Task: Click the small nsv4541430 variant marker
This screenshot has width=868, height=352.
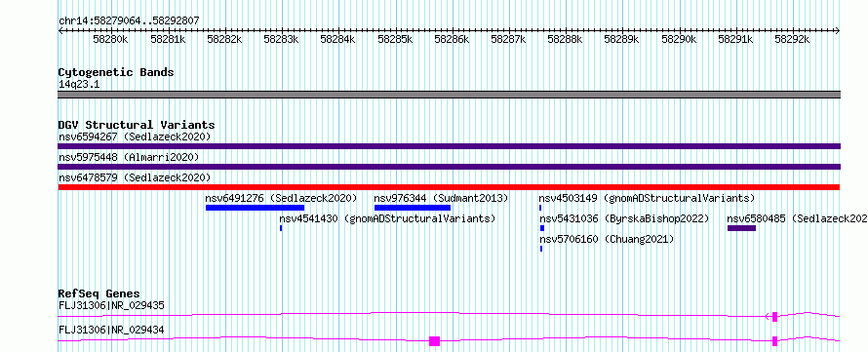Action: pyautogui.click(x=281, y=228)
